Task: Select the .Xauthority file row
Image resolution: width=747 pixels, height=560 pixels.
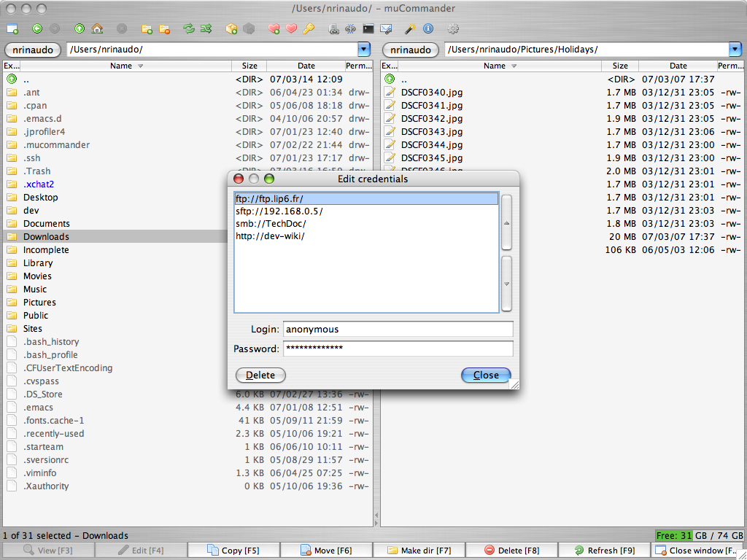Action: [x=188, y=486]
